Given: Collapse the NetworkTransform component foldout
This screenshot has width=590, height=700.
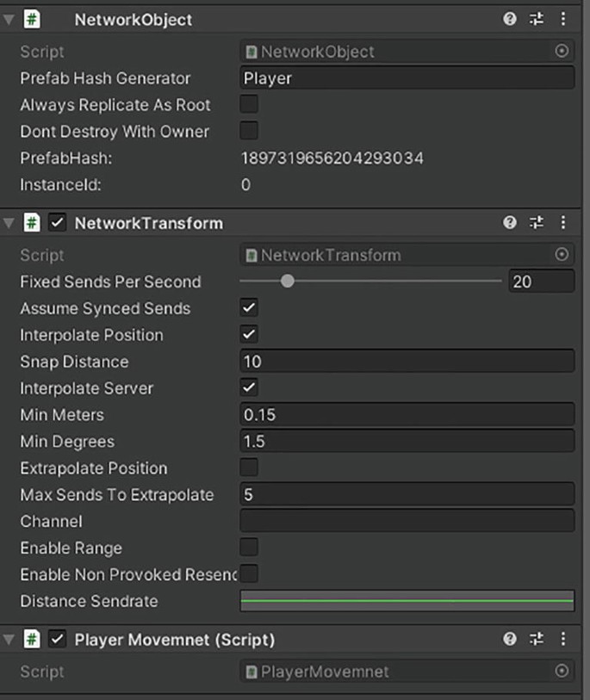Looking at the screenshot, I should (x=9, y=223).
